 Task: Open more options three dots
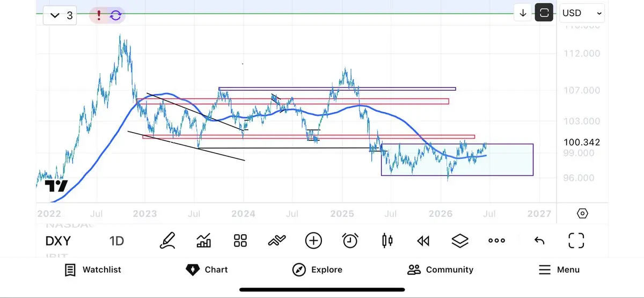496,241
